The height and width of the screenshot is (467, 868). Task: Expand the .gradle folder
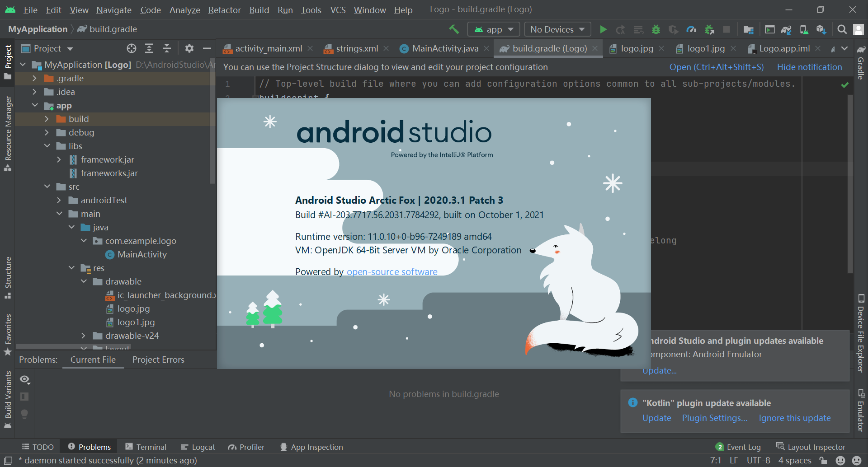[34, 78]
